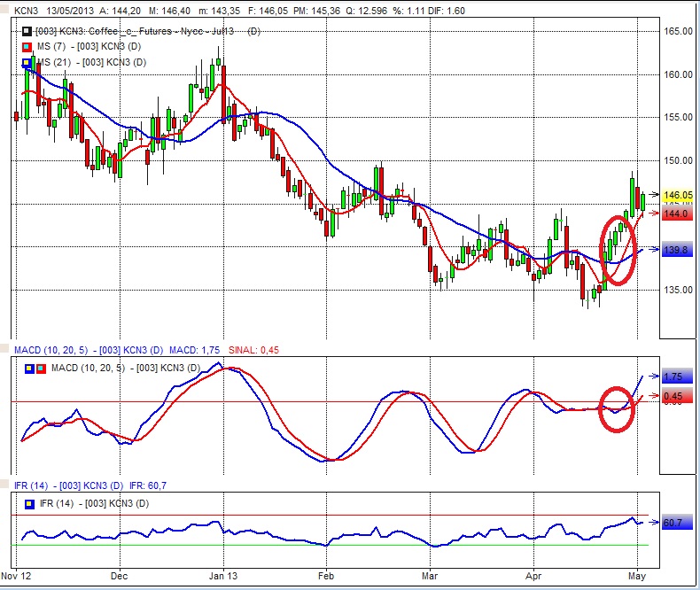This screenshot has width=700, height=590.
Task: Click the yellow 146.05 last price tag
Action: coord(677,195)
